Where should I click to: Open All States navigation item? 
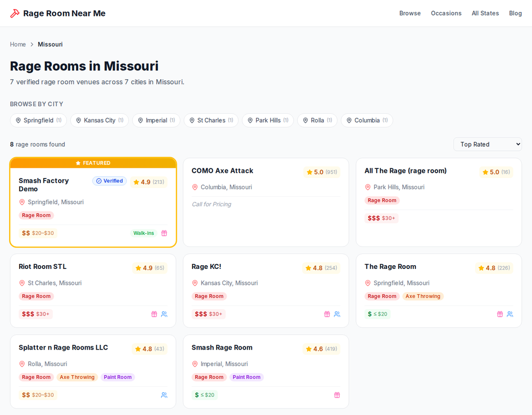point(485,13)
